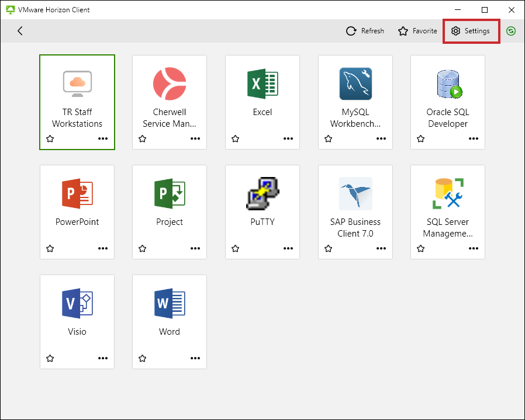Toggle the PuTTY favorite star
The image size is (525, 420).
(x=236, y=248)
